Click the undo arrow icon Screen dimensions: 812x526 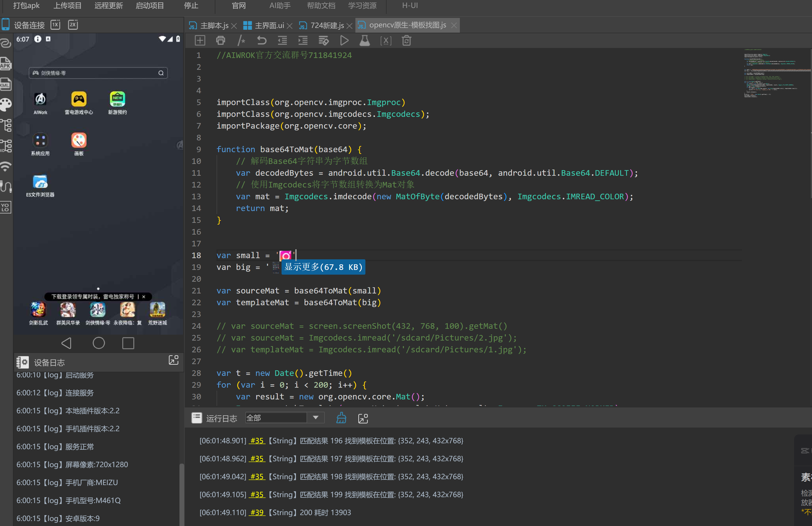click(x=262, y=41)
